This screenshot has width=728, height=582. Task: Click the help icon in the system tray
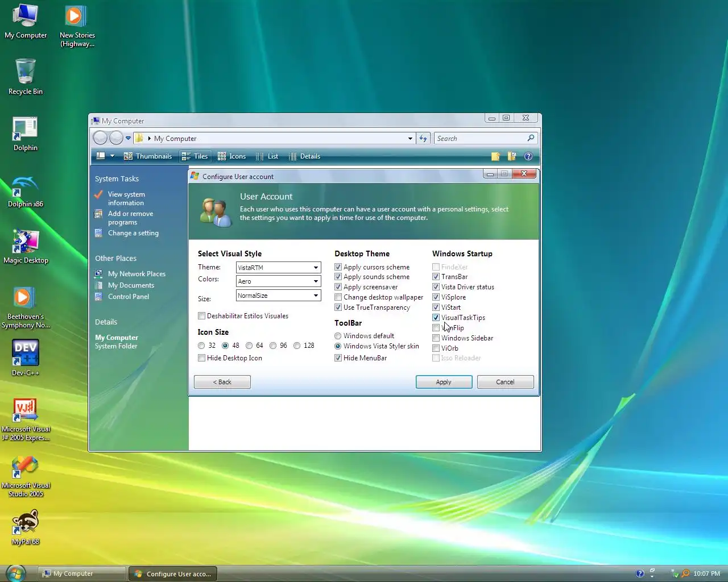point(640,573)
